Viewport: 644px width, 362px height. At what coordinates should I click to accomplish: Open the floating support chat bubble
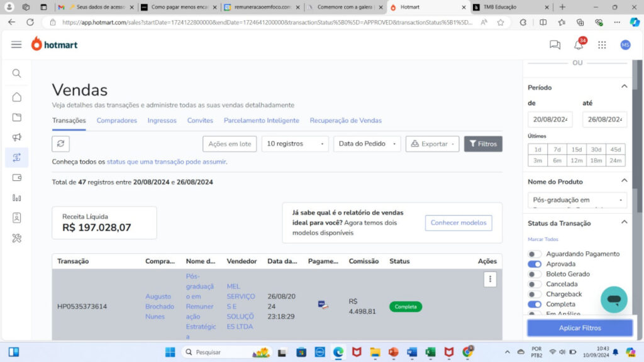(x=614, y=300)
